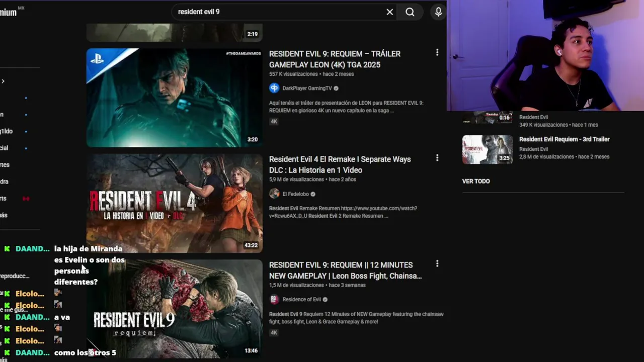Click the 2:19 video thumbnail at the top

pos(174,32)
